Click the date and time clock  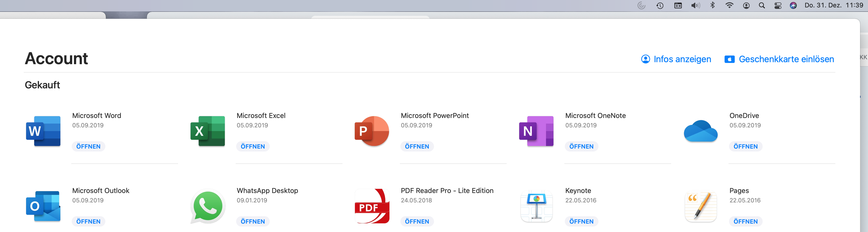[x=834, y=5]
